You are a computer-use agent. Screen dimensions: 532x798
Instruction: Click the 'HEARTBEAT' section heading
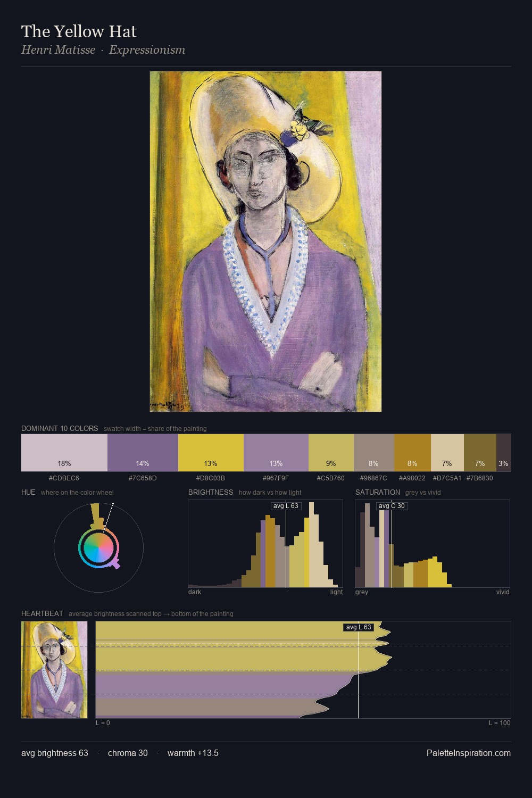pos(42,613)
